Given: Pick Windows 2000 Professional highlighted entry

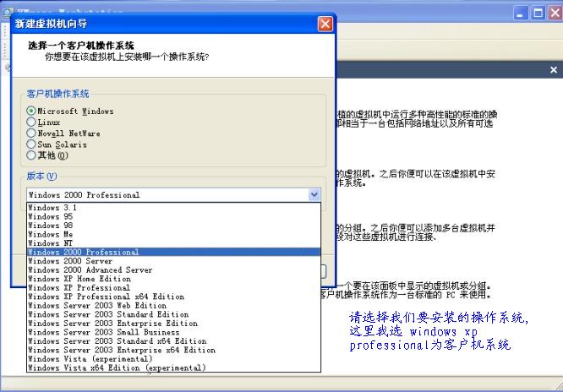Looking at the screenshot, I should pyautogui.click(x=83, y=252).
